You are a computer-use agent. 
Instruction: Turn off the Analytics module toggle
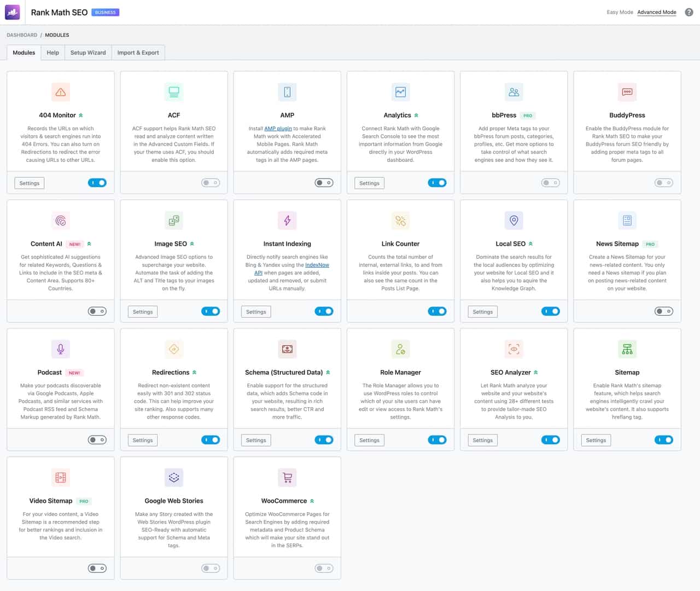coord(437,183)
